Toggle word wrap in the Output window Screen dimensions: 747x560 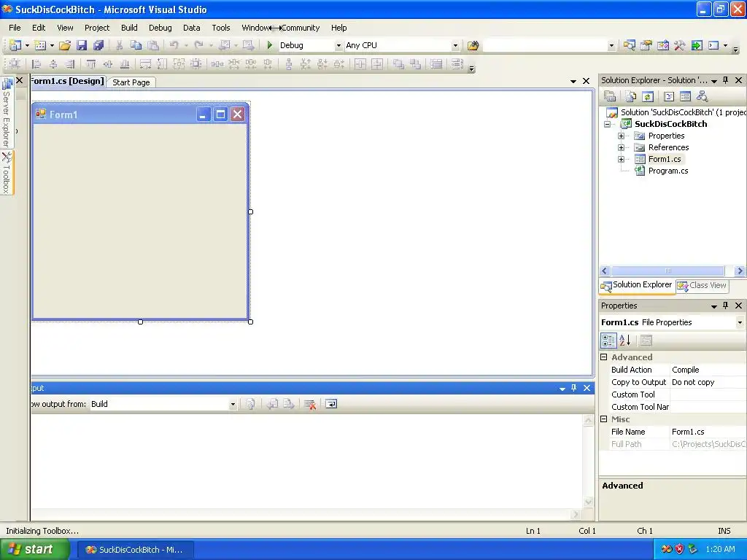(331, 404)
